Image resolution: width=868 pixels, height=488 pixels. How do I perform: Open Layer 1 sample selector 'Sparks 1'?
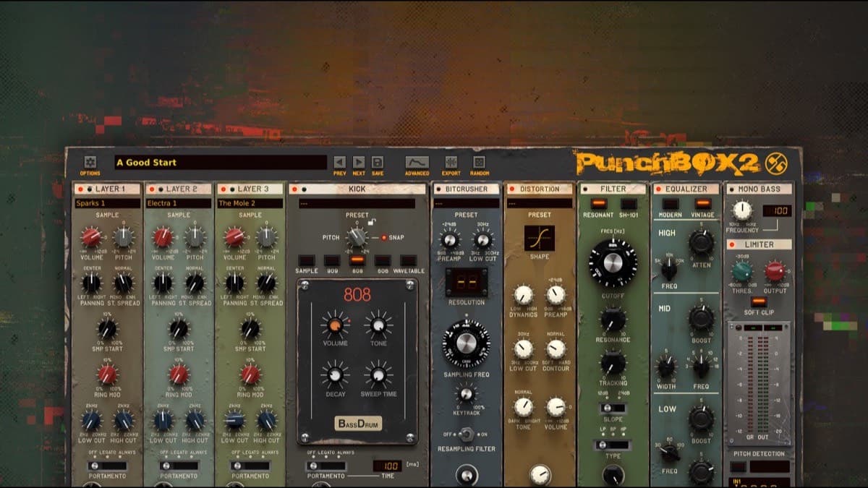[107, 204]
